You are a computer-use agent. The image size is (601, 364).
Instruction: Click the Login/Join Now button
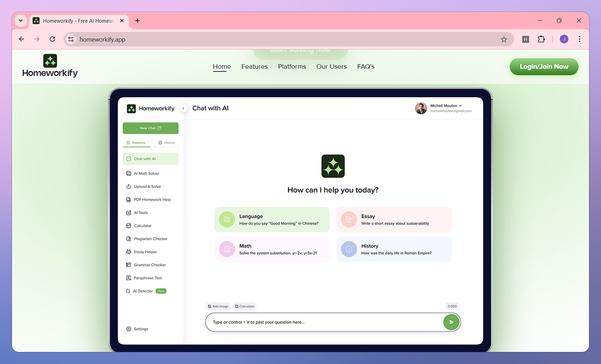544,67
